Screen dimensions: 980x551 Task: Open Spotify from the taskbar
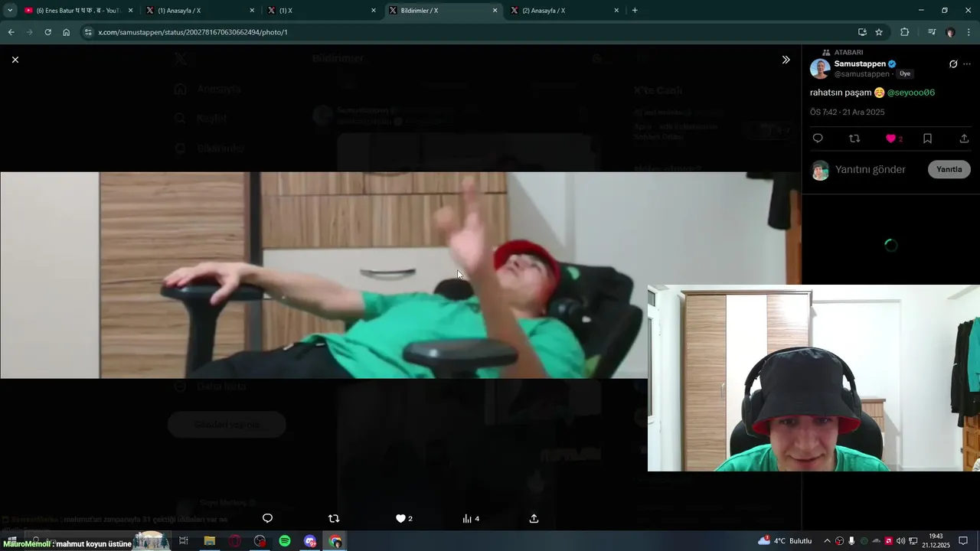pyautogui.click(x=285, y=541)
